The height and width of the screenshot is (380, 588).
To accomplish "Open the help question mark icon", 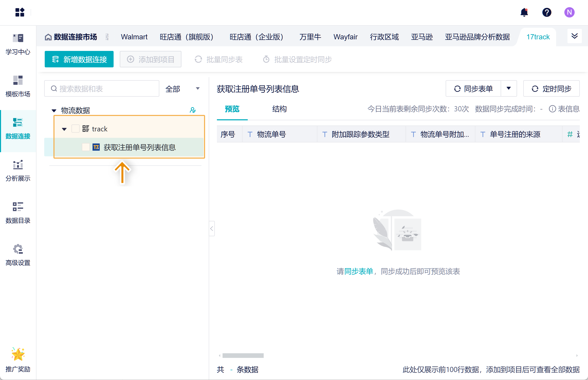I will click(547, 12).
